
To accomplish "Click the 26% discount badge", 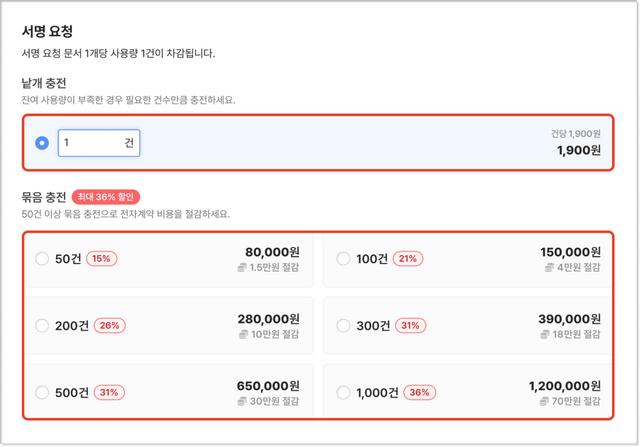I will pyautogui.click(x=109, y=325).
